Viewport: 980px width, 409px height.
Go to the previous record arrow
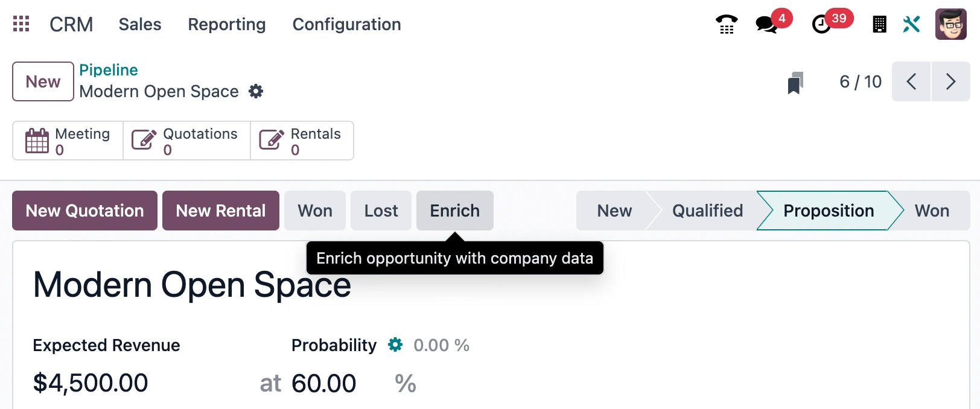click(911, 81)
